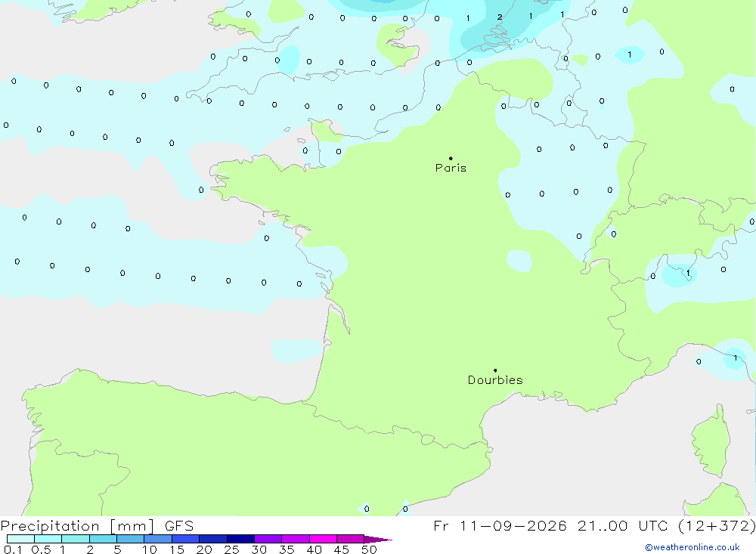This screenshot has height=554, width=756.
Task: Open the weatheronline.co.uk copyright link
Action: coord(692,547)
